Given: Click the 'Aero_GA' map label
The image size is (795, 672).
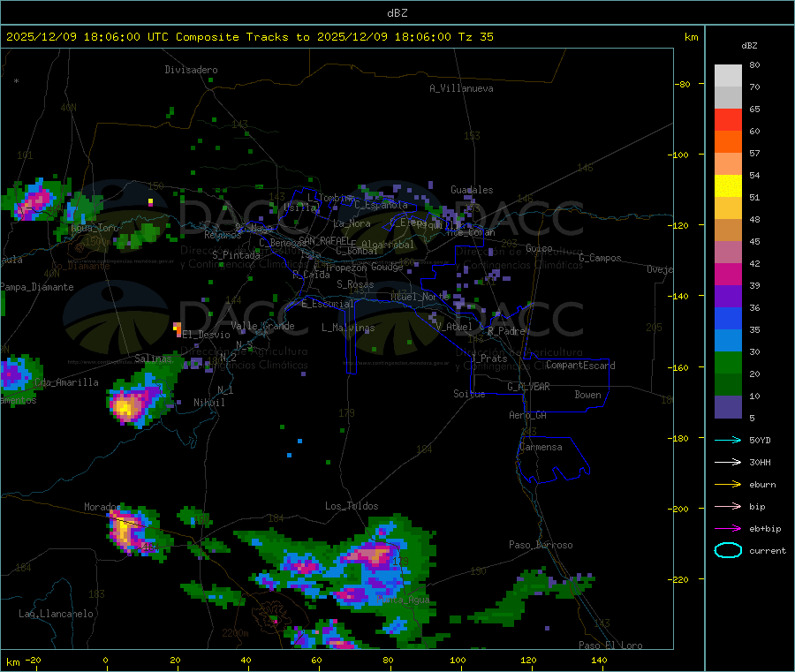Looking at the screenshot, I should click(x=528, y=415).
